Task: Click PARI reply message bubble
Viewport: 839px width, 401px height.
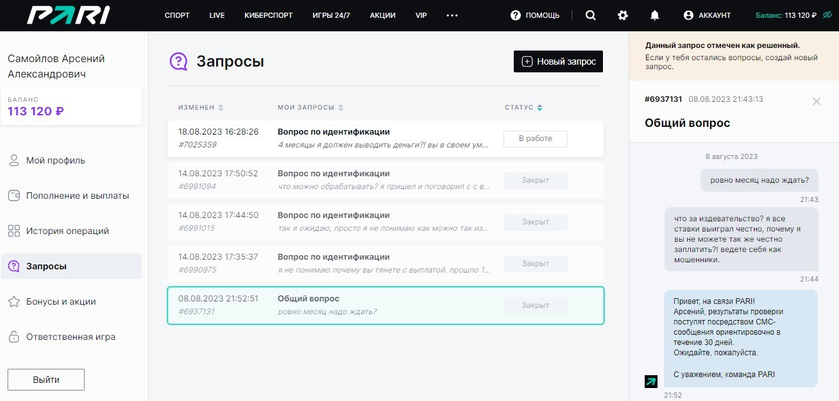Action: (741, 338)
